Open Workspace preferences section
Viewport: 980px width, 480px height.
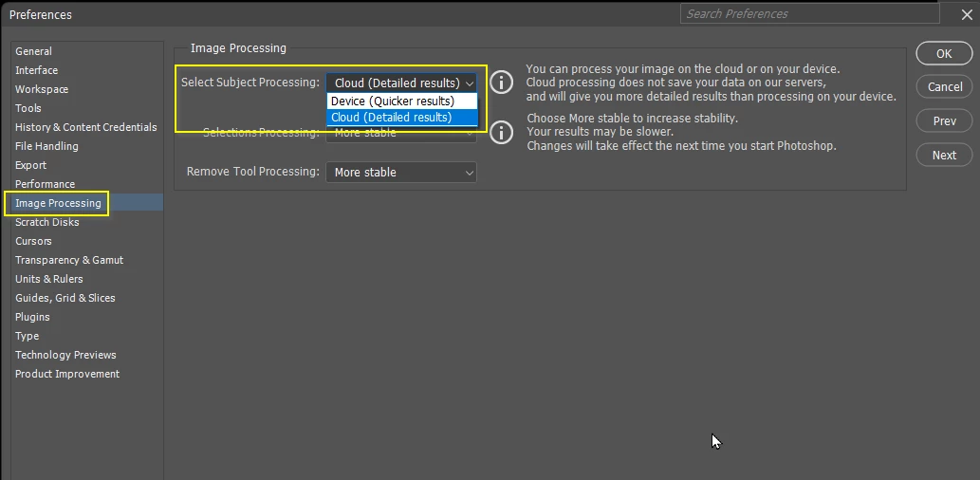(42, 89)
